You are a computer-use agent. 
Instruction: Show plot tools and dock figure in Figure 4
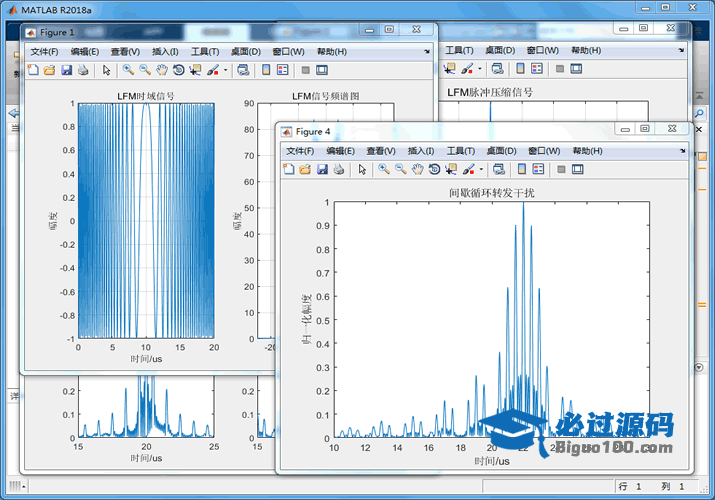[579, 169]
